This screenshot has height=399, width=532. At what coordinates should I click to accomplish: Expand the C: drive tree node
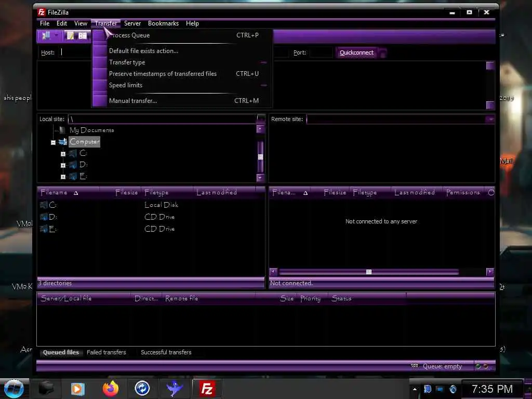(x=63, y=154)
